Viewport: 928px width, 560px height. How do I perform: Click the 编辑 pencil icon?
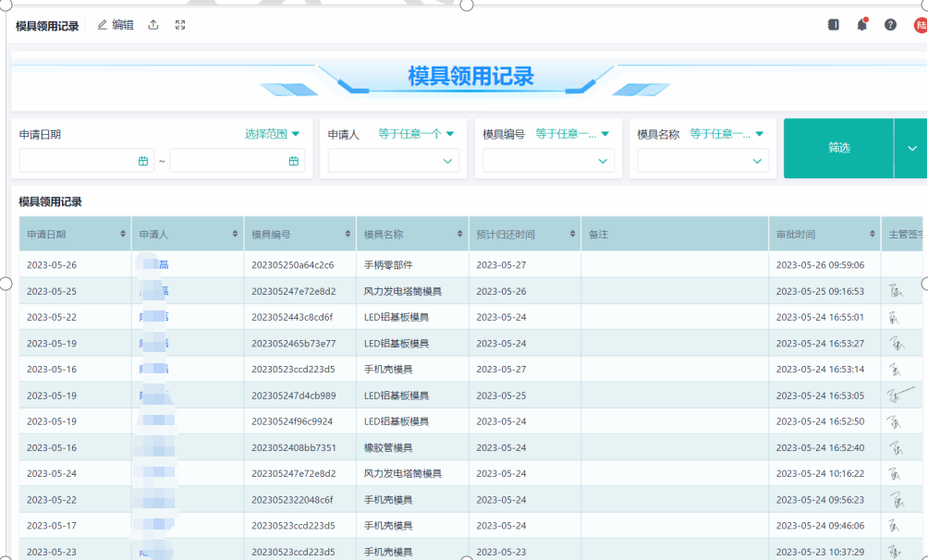click(x=103, y=25)
